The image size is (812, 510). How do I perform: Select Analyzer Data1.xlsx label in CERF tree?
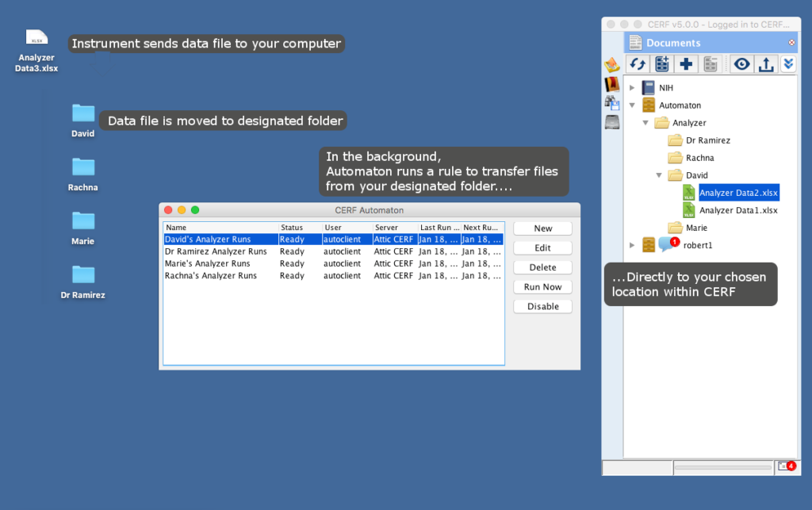click(738, 210)
